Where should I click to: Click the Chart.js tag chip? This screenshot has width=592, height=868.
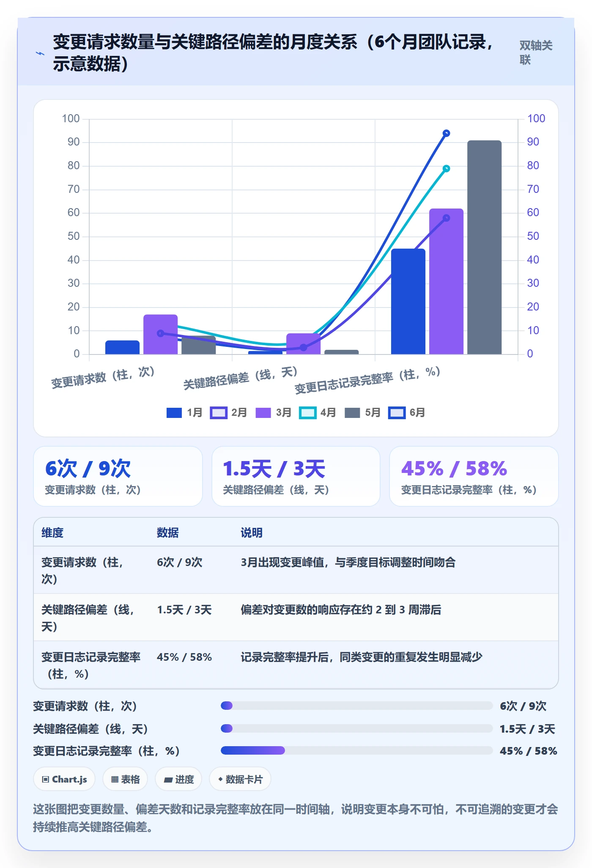(64, 779)
